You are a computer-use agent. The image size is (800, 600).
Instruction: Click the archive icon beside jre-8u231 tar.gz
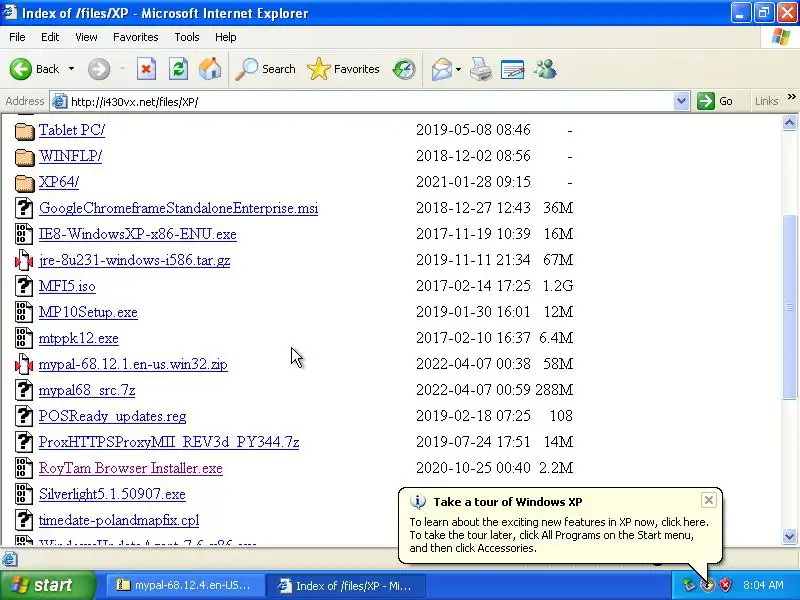click(x=23, y=260)
